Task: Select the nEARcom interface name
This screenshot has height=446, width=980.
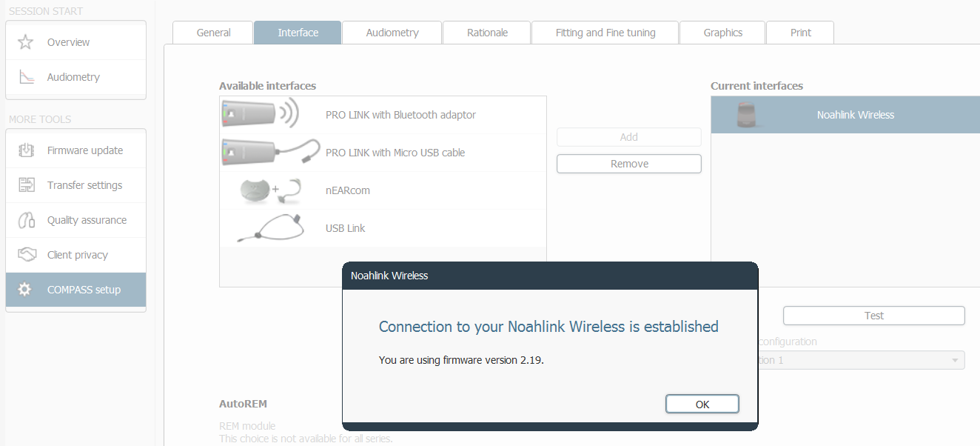Action: click(x=348, y=190)
